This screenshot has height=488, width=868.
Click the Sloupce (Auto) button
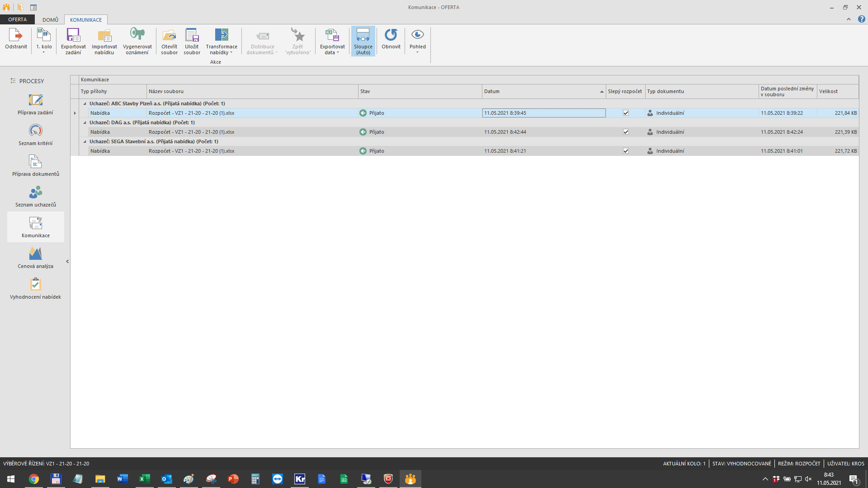363,42
